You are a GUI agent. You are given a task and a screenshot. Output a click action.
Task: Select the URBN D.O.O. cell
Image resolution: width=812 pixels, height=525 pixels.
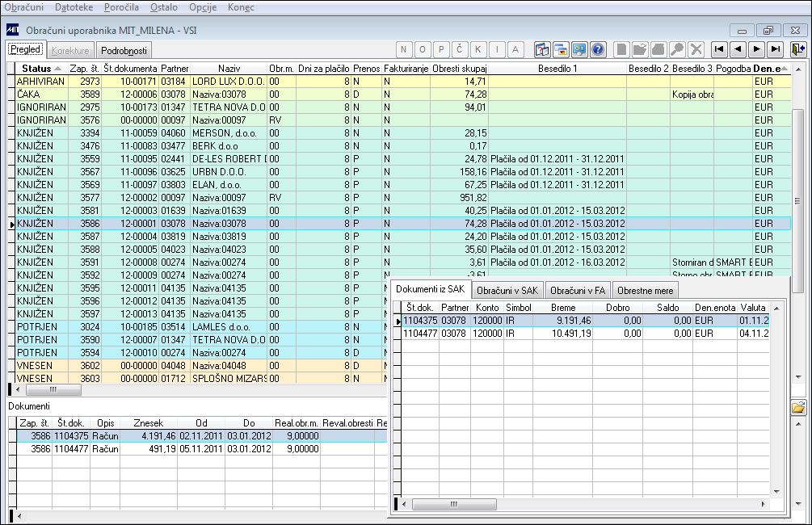pos(229,172)
